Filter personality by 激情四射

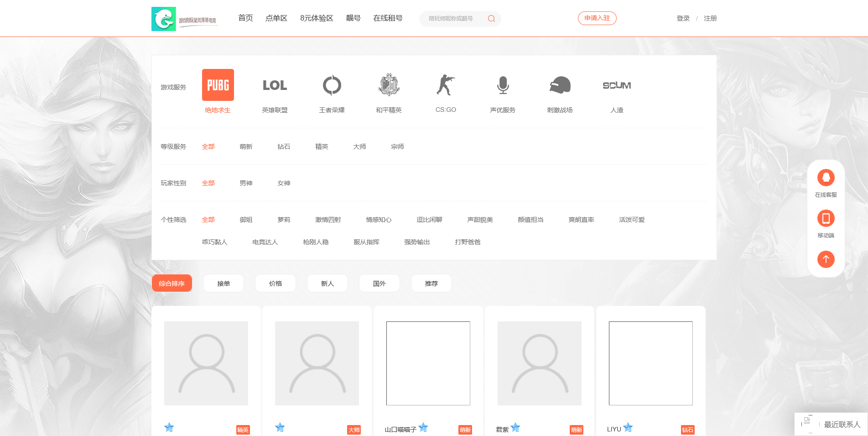point(328,220)
